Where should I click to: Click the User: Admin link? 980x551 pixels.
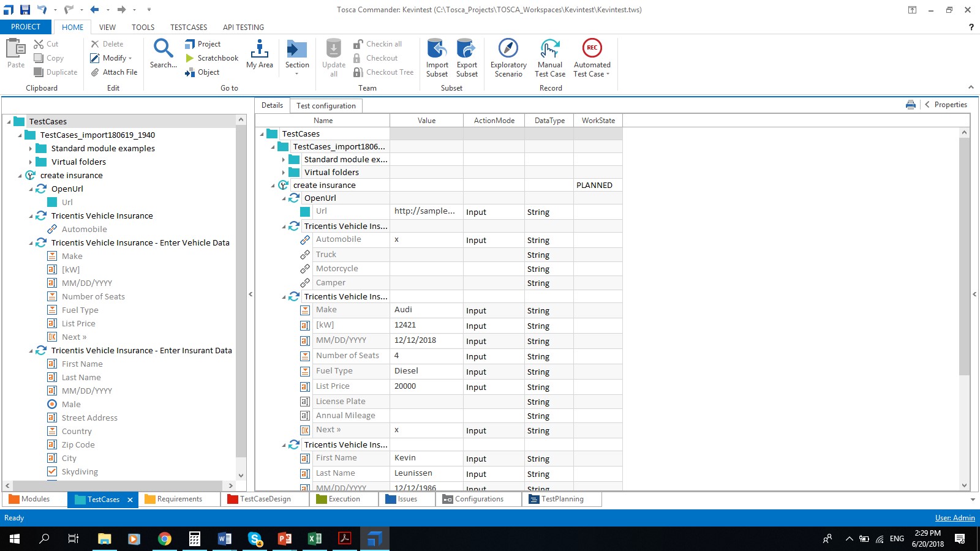pos(954,518)
